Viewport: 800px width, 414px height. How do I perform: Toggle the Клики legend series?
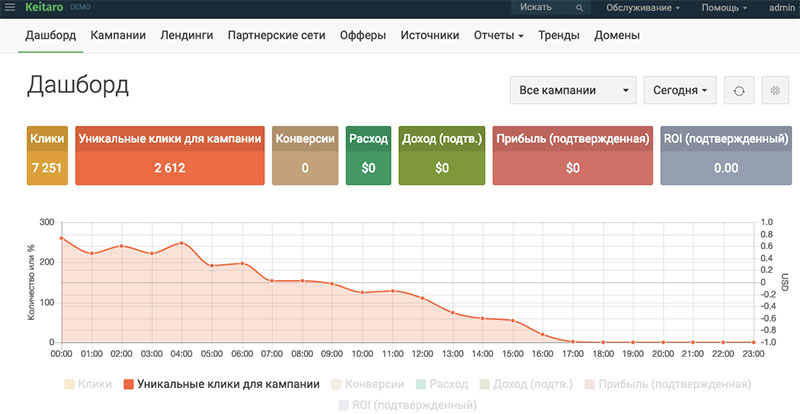click(x=87, y=383)
